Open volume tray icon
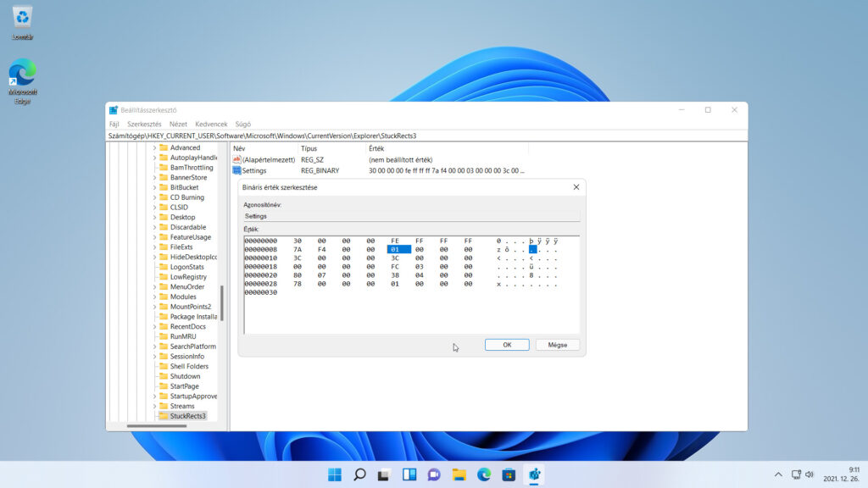This screenshot has width=868, height=488. (x=810, y=474)
